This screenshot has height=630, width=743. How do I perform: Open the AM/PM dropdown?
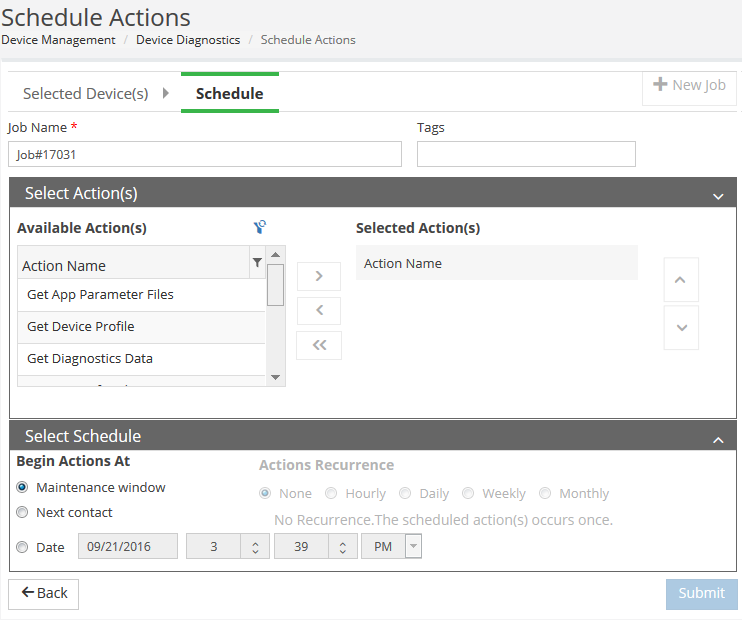(413, 547)
